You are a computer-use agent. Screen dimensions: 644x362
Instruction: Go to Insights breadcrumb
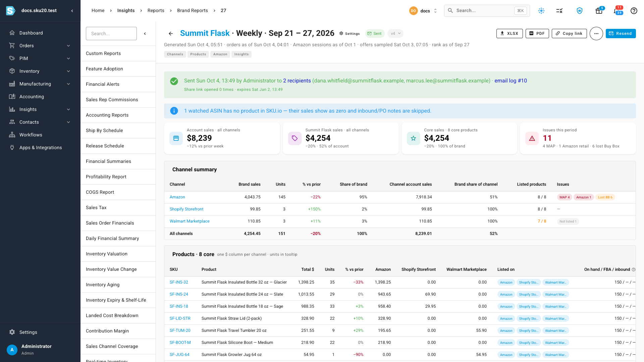126,11
